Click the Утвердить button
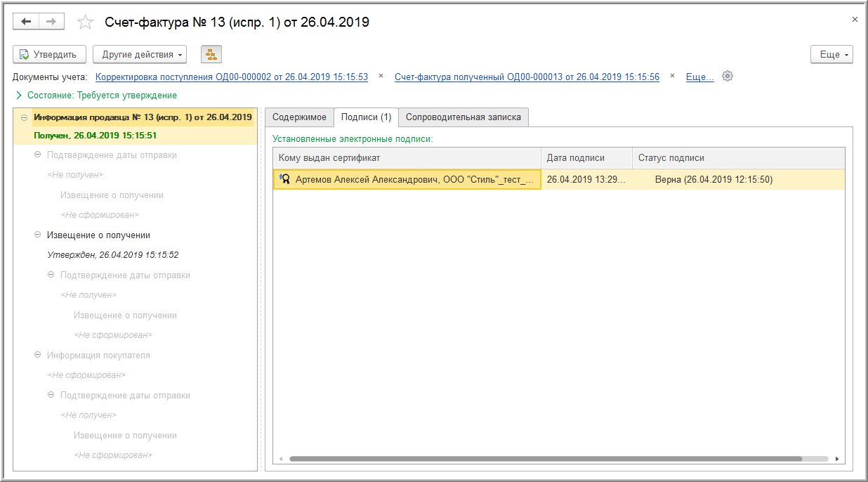This screenshot has width=868, height=482. (49, 54)
